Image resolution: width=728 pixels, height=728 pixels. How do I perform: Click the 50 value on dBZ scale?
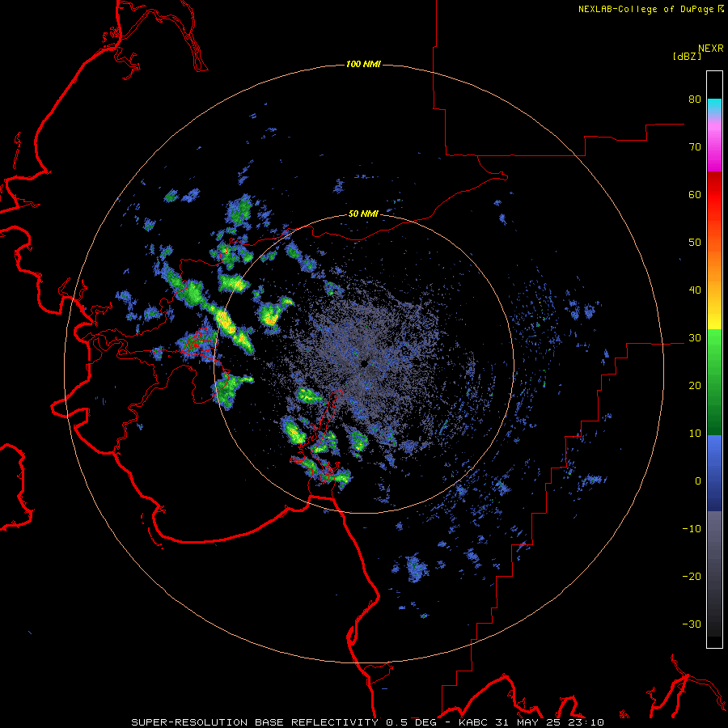pyautogui.click(x=695, y=243)
